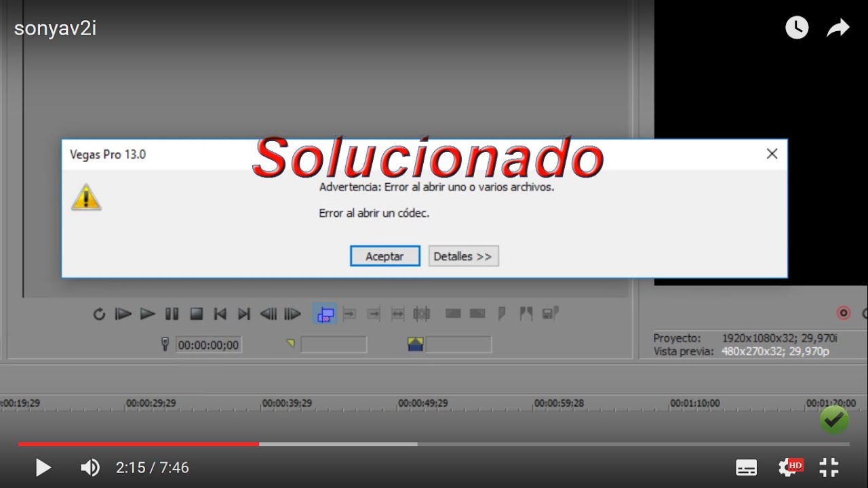Click the selection length field
Screen dimensions: 868x488
[458, 345]
